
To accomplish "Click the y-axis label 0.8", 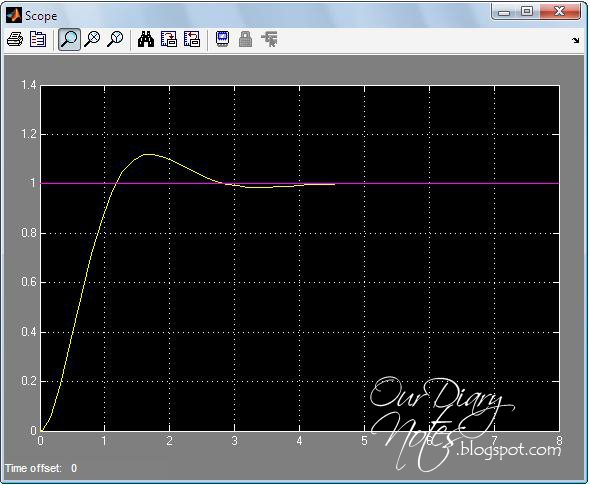I will tap(29, 233).
